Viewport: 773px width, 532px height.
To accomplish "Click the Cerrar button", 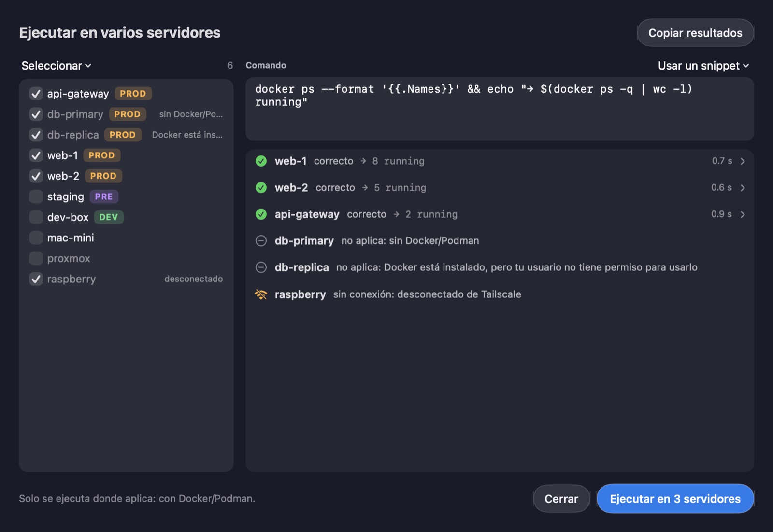I will [561, 499].
